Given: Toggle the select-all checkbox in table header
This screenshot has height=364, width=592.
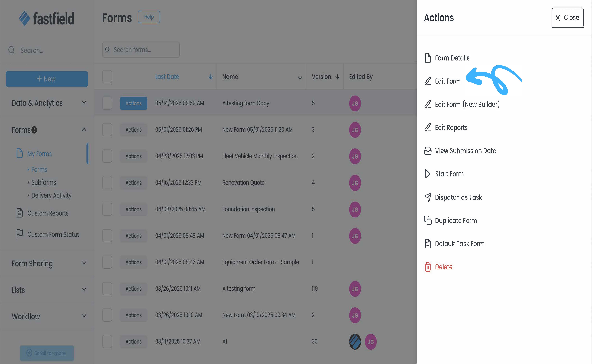Looking at the screenshot, I should pyautogui.click(x=107, y=77).
